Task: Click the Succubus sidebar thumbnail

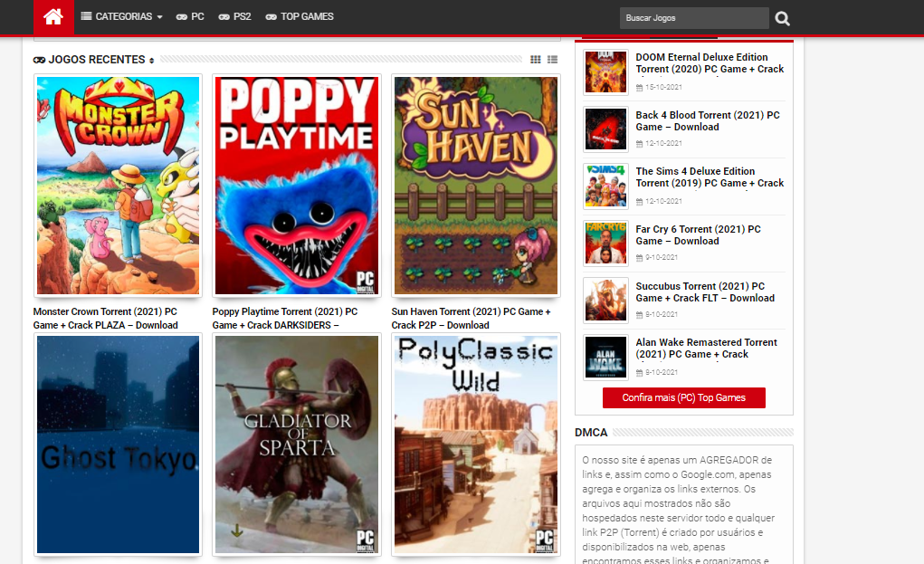Action: [605, 300]
